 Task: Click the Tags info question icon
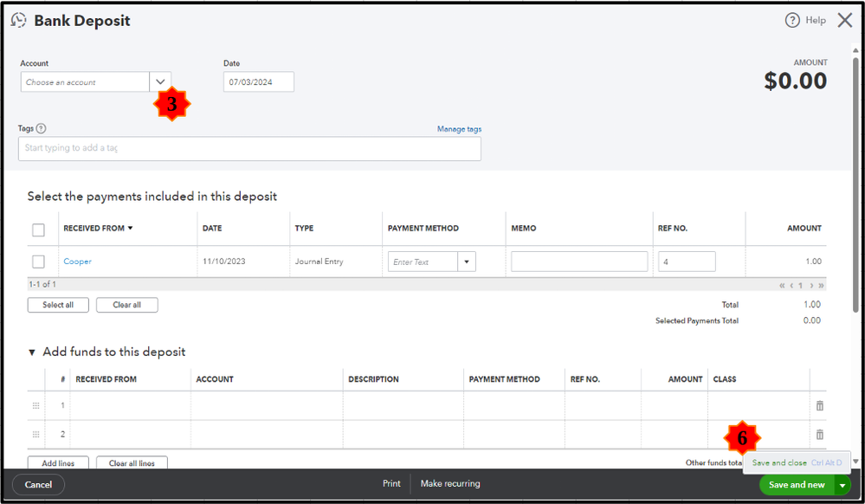tap(42, 129)
